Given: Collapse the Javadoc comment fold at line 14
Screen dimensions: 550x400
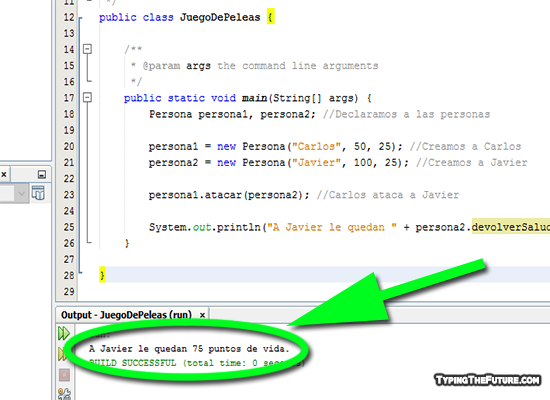Looking at the screenshot, I should [87, 49].
